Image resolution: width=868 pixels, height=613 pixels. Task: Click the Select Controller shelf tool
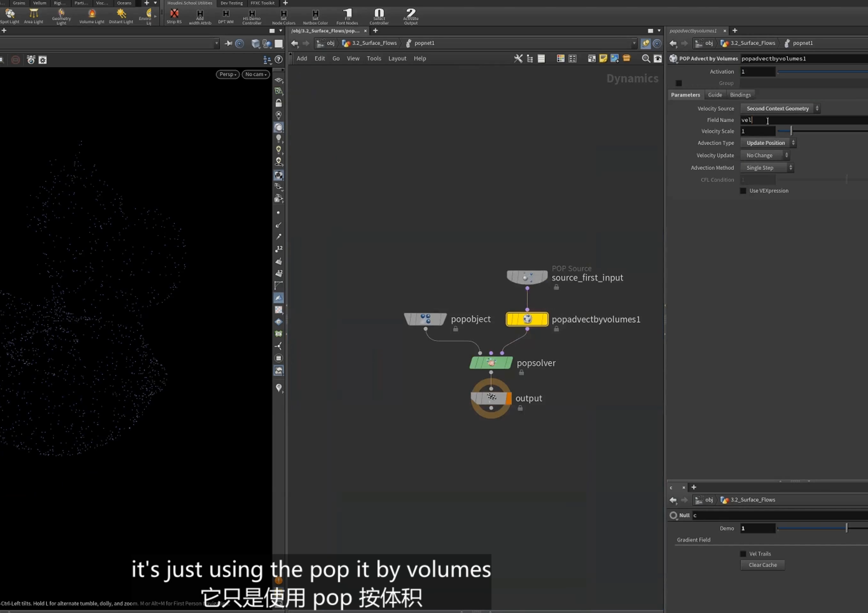point(379,17)
